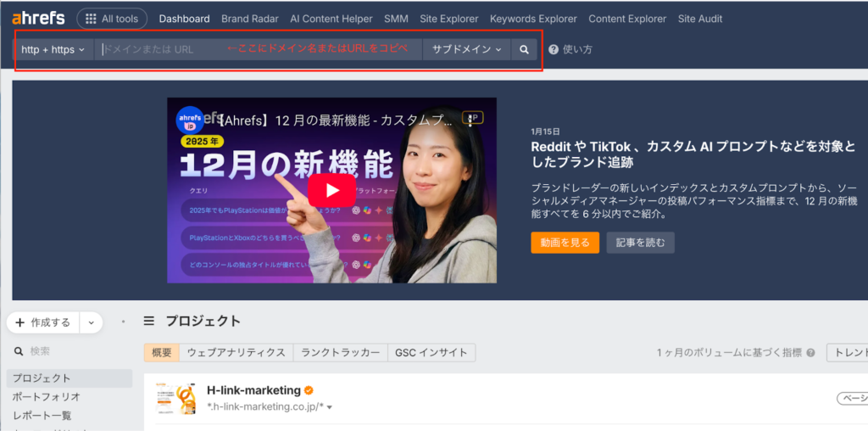Click the 使い方 help icon

pos(554,50)
